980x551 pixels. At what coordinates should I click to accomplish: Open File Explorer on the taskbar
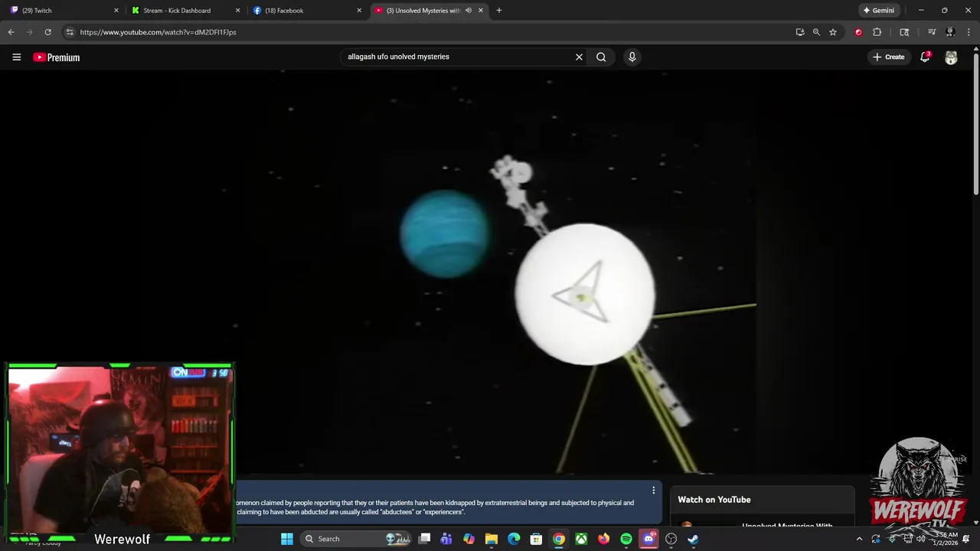coord(492,539)
